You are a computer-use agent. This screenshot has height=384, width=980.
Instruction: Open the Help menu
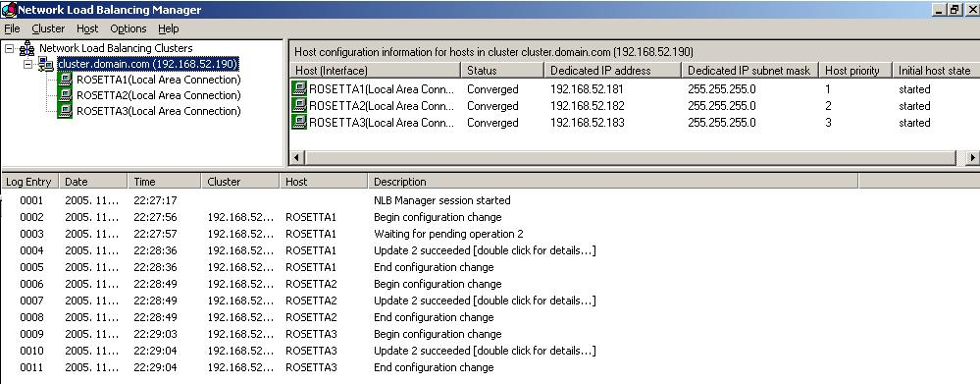pos(168,28)
